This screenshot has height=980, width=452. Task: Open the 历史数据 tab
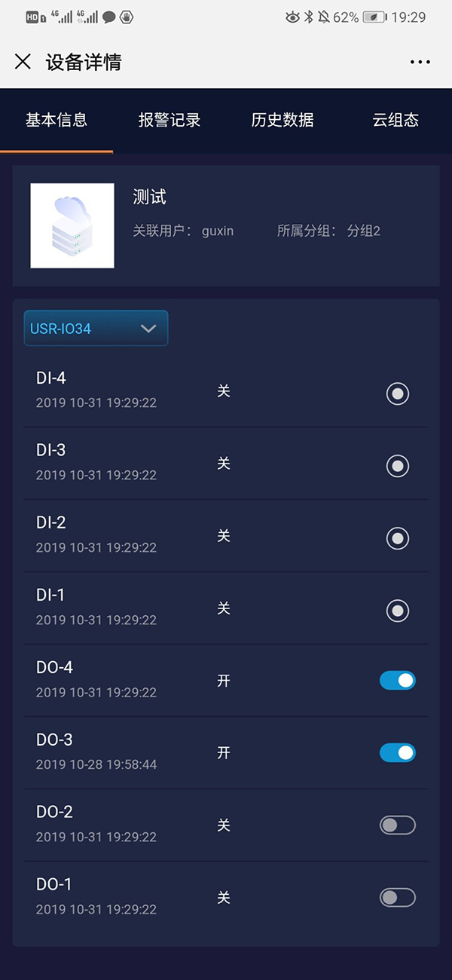tap(282, 120)
